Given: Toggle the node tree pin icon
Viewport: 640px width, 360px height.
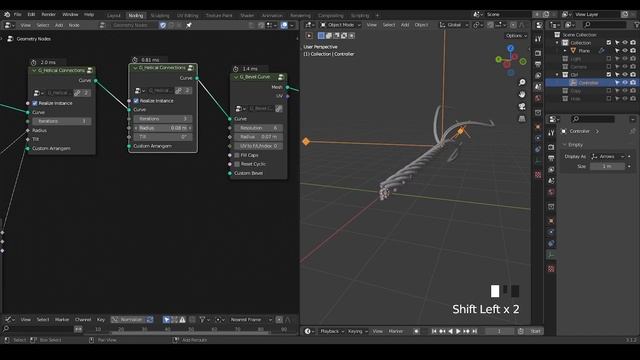Looking at the screenshot, I should pos(189,25).
